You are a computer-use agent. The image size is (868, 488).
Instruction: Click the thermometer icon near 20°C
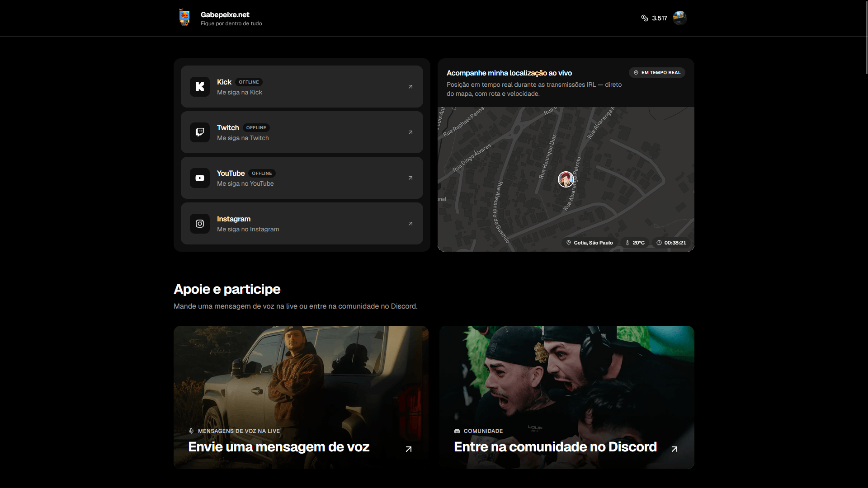627,243
